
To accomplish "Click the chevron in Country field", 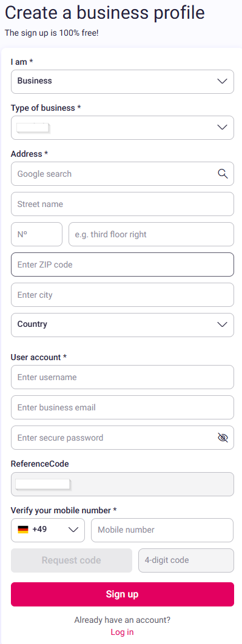I will (x=222, y=324).
